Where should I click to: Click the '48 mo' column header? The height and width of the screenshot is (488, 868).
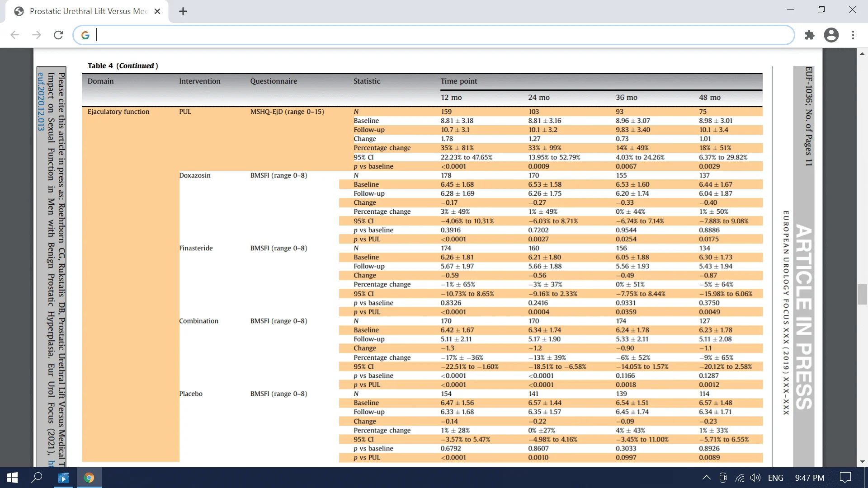coord(710,97)
